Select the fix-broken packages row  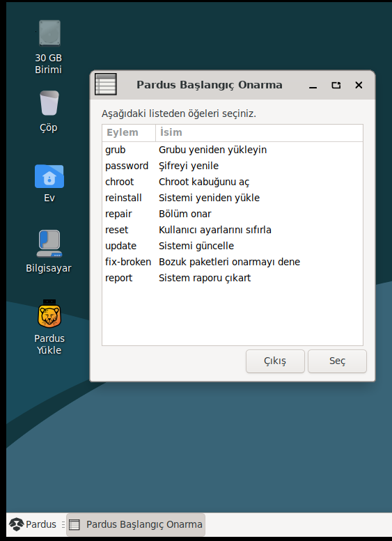click(x=233, y=262)
